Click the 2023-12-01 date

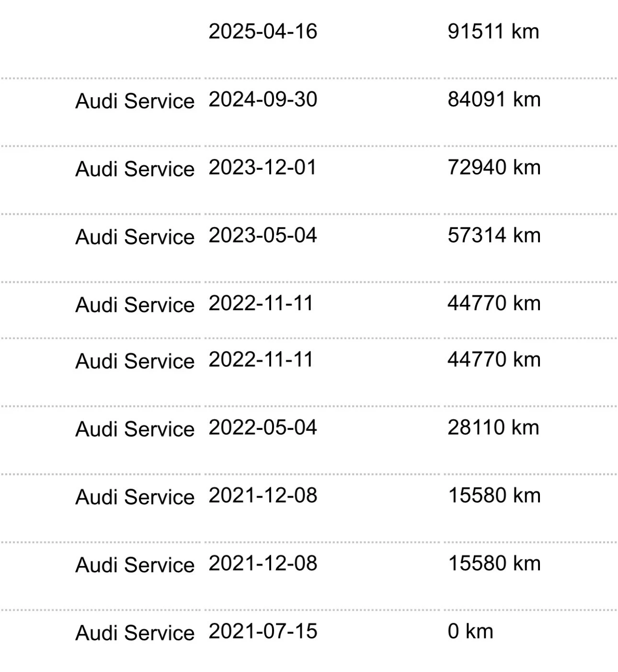point(263,168)
